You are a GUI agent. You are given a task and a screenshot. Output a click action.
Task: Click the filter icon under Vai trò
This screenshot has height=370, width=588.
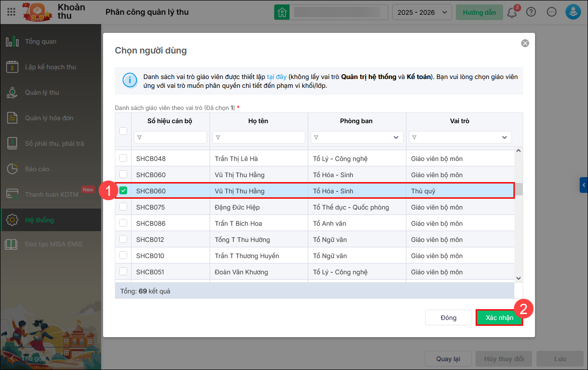tap(414, 137)
